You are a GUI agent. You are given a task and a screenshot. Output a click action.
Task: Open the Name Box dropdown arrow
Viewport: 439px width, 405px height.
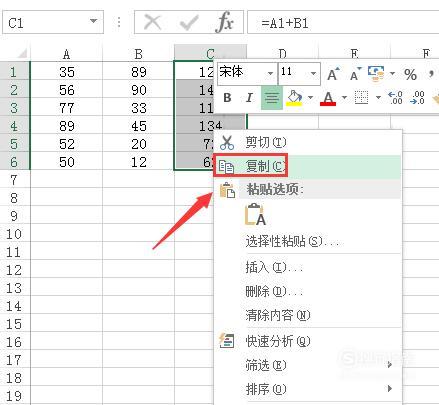[94, 21]
